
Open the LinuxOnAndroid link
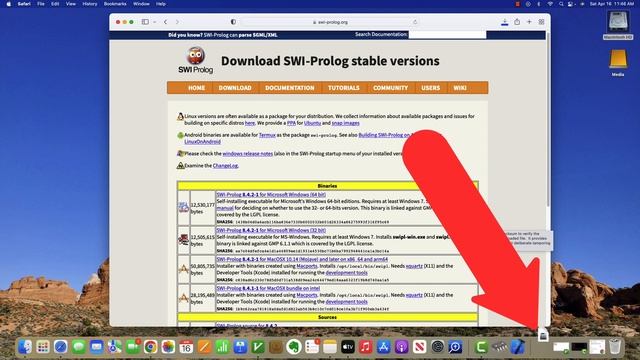(x=202, y=142)
